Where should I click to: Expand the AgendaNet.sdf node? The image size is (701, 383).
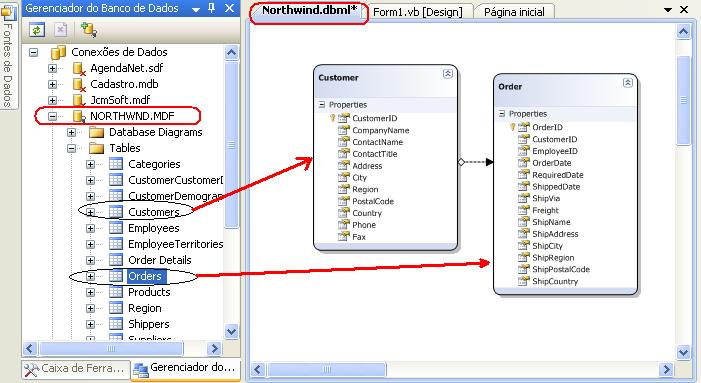53,68
